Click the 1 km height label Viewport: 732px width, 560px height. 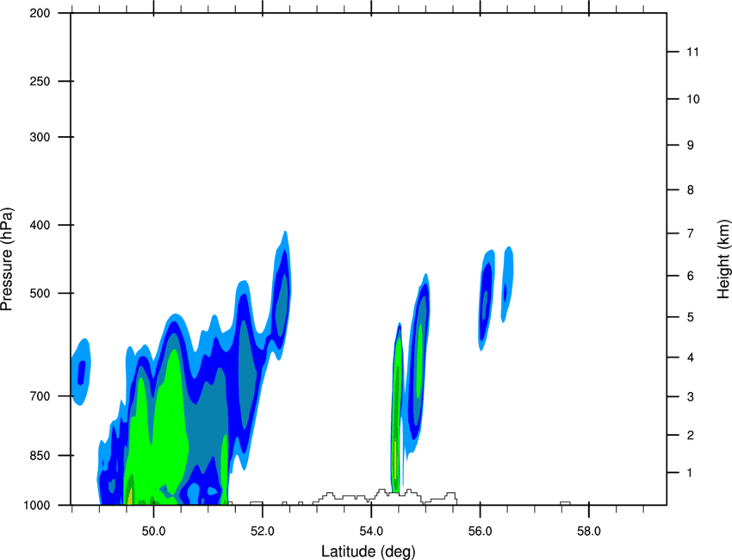690,473
